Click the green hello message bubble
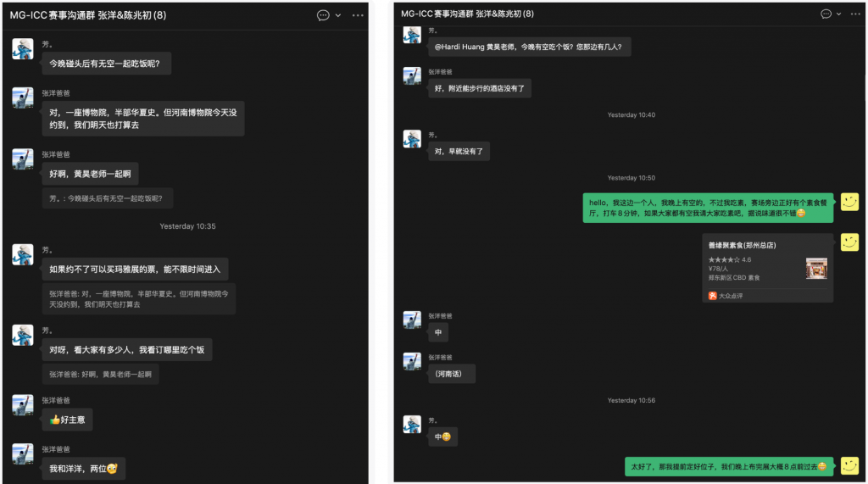This screenshot has width=868, height=484. click(x=708, y=208)
